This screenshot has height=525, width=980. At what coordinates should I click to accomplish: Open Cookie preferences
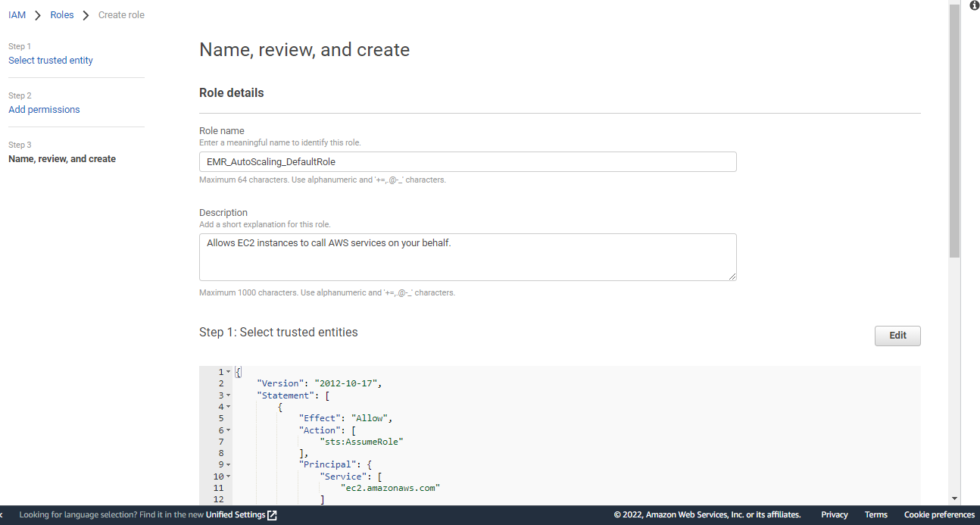pos(939,514)
